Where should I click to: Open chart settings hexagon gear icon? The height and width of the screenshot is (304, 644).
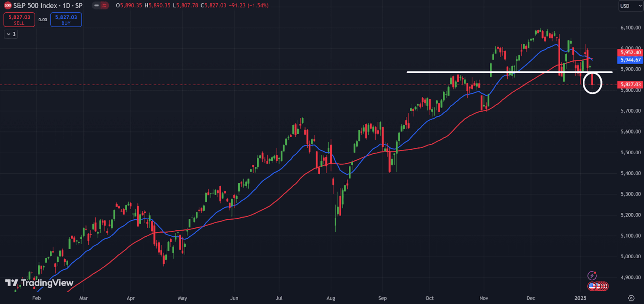pos(631,298)
